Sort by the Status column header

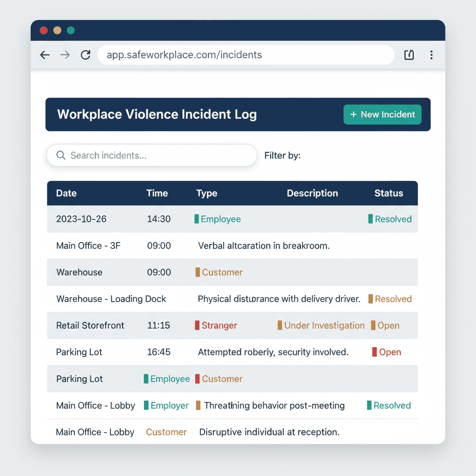[x=389, y=193]
